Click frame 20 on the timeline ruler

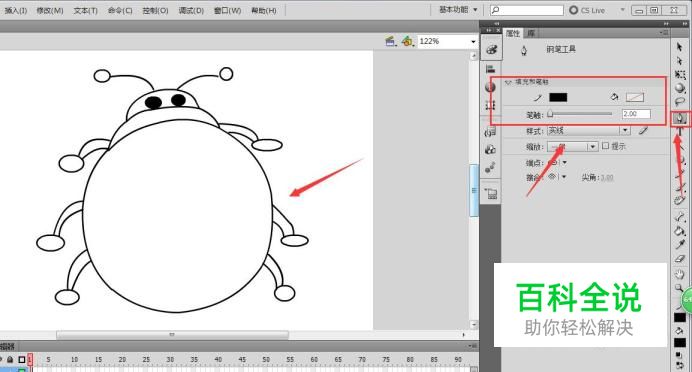tap(122, 360)
